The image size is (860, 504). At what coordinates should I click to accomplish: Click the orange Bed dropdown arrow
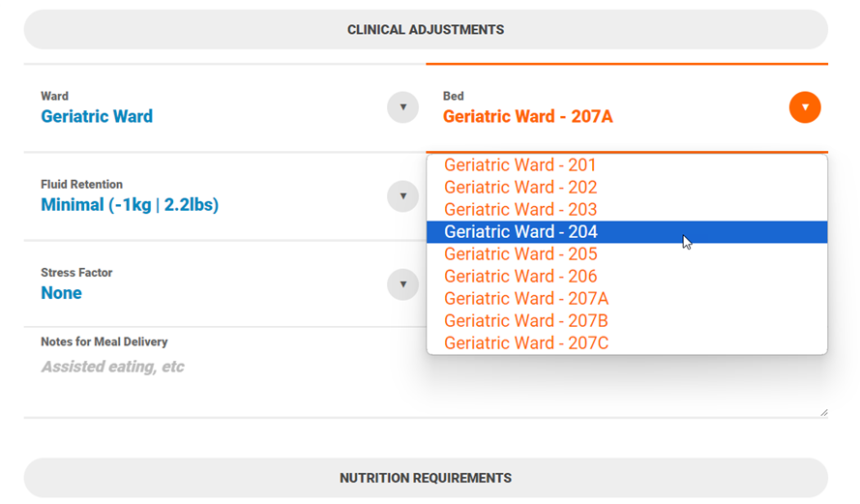[804, 107]
